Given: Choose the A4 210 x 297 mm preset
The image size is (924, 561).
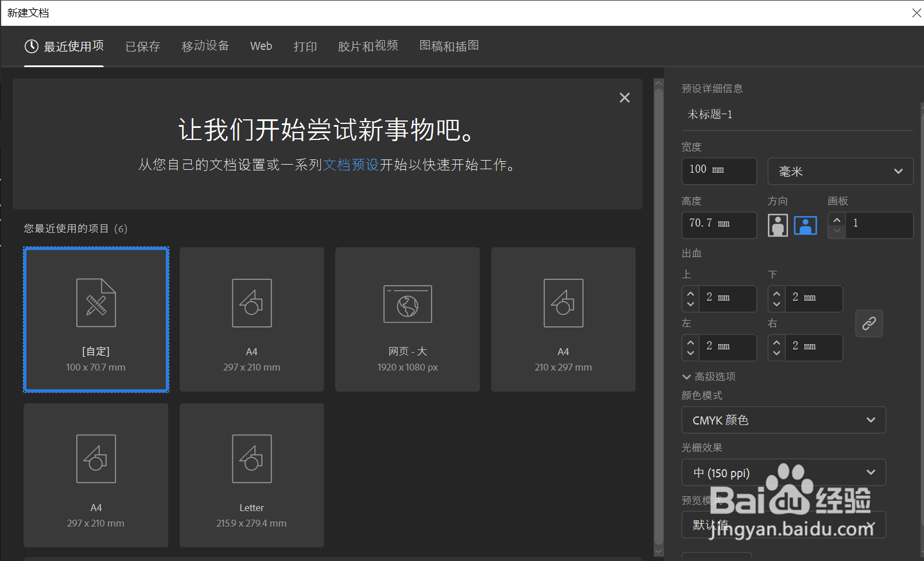Looking at the screenshot, I should [564, 320].
